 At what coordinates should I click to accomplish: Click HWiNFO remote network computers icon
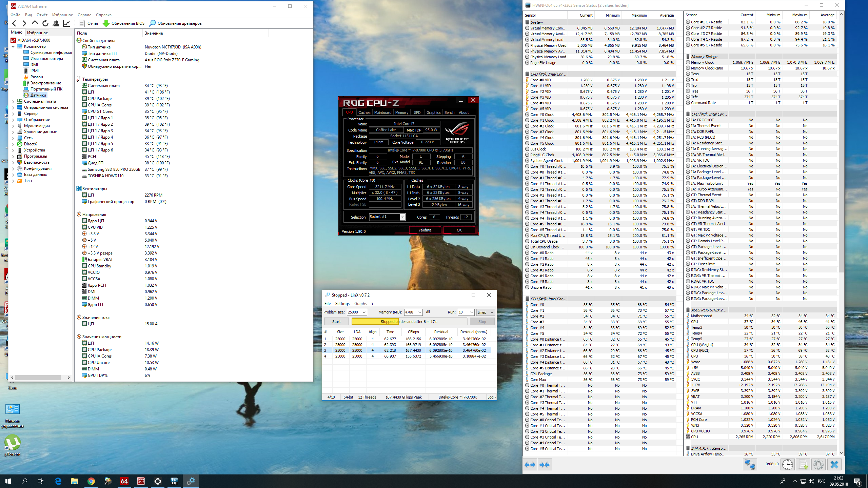point(750,465)
